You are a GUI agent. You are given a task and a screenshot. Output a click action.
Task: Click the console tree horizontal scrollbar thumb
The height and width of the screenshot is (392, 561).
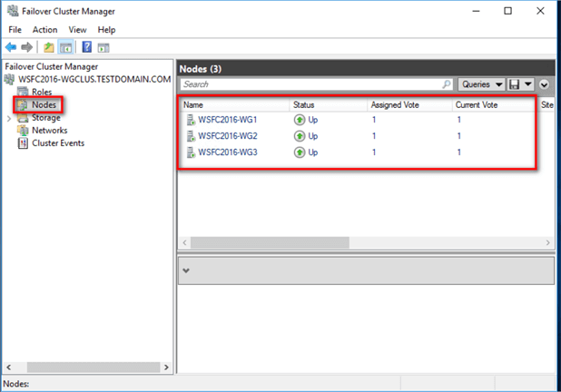93,367
